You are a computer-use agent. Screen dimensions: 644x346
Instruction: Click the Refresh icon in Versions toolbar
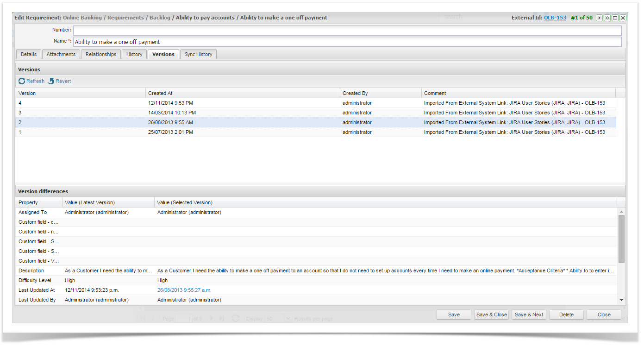[x=22, y=82]
